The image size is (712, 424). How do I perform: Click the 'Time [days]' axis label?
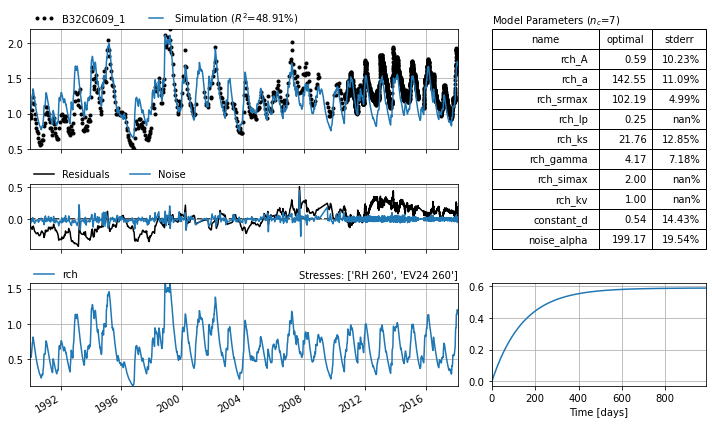pyautogui.click(x=599, y=412)
